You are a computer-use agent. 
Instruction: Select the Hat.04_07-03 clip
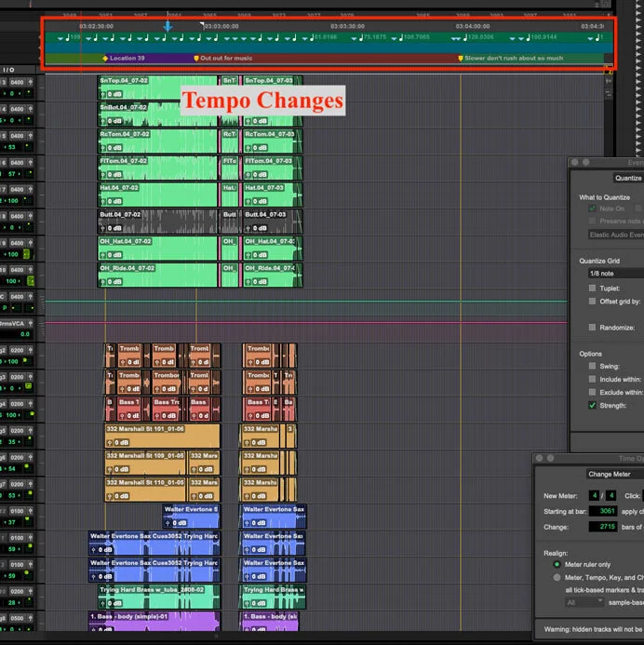pyautogui.click(x=273, y=195)
